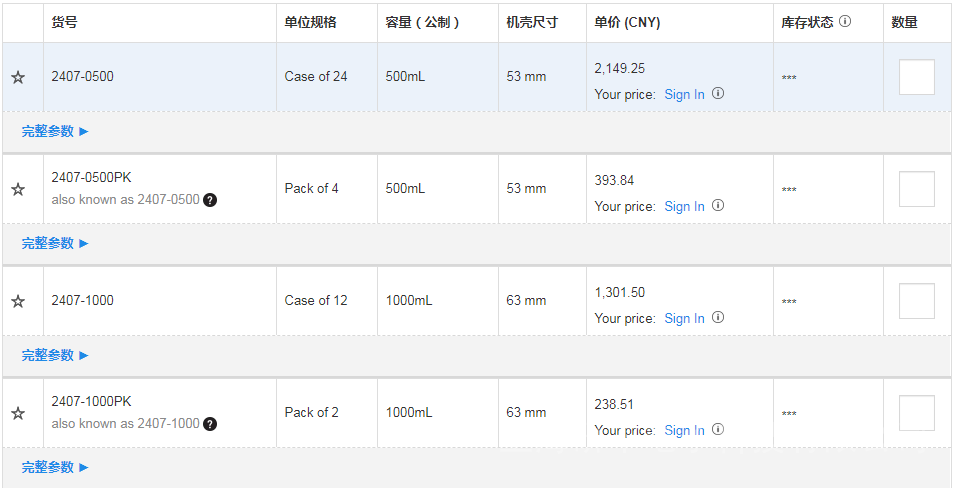Image resolution: width=953 pixels, height=488 pixels.
Task: Open help icon beside also known as 2407-1000
Action: (x=210, y=424)
